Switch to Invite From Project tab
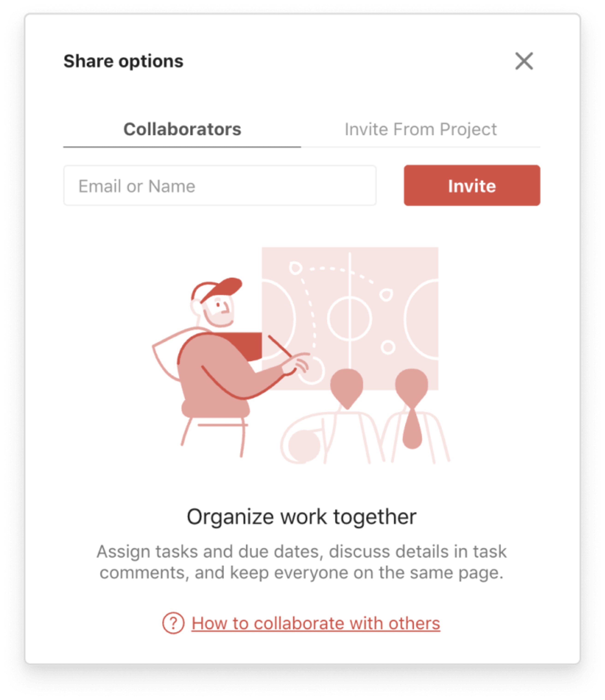Viewport: 605px width, 700px height. pos(421,130)
